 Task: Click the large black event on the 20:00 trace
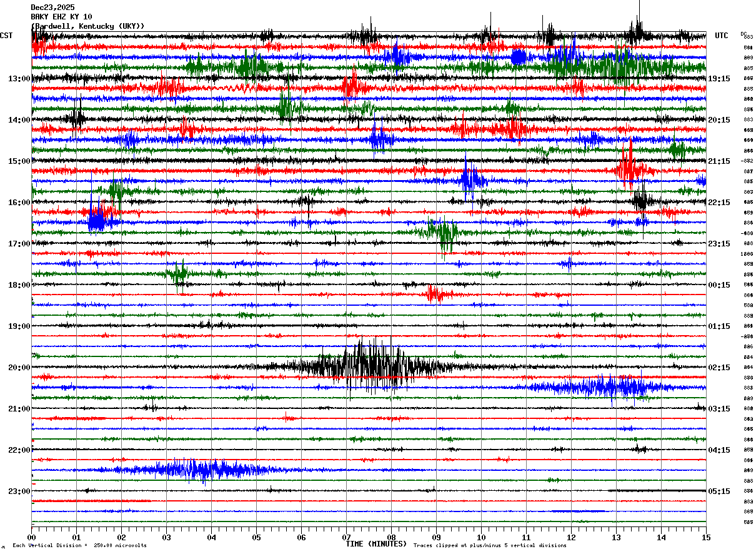pos(369,367)
